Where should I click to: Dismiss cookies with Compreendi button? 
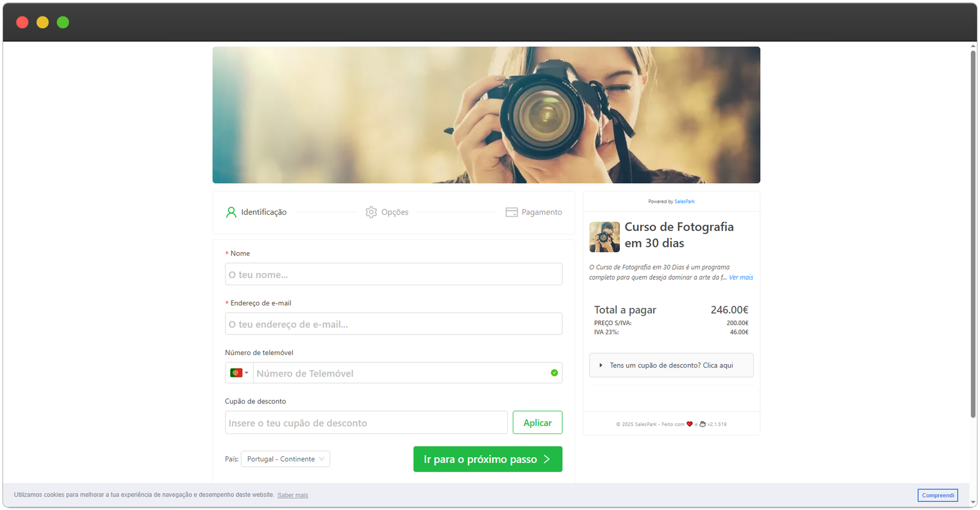(938, 495)
